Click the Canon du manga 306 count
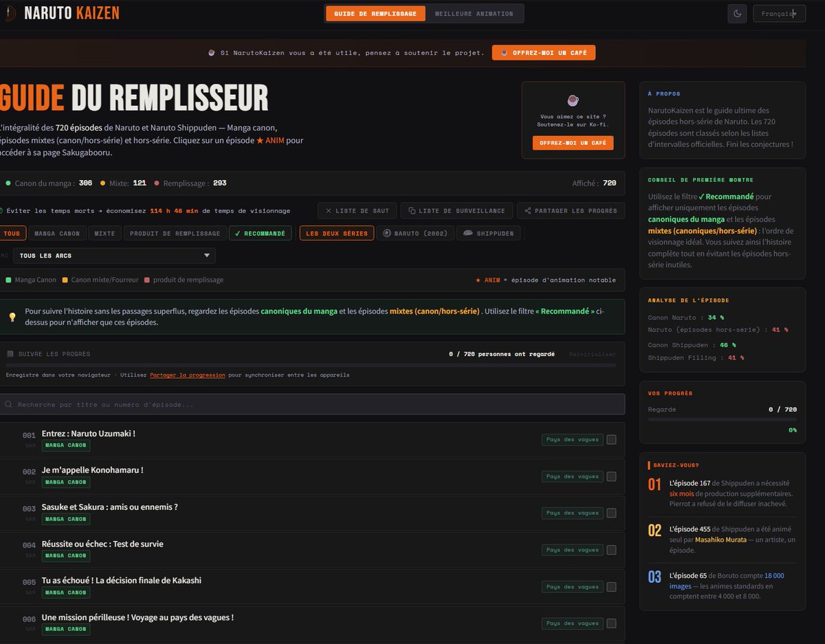 [x=85, y=184]
